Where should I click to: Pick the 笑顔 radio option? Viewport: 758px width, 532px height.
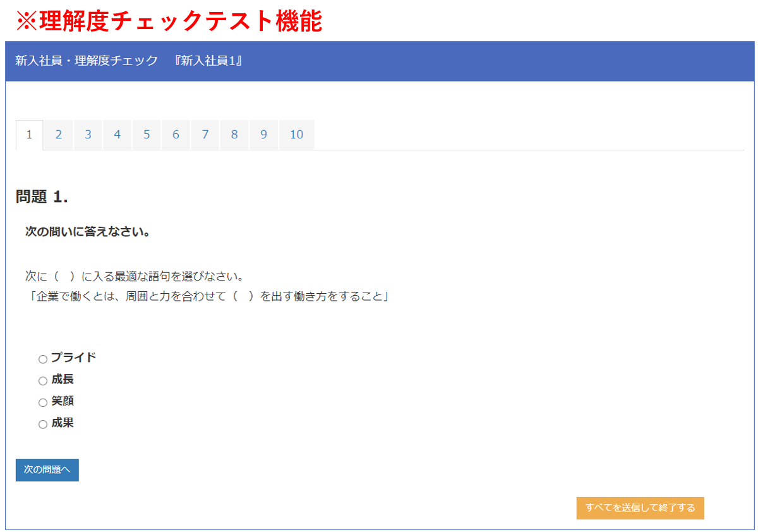point(43,402)
